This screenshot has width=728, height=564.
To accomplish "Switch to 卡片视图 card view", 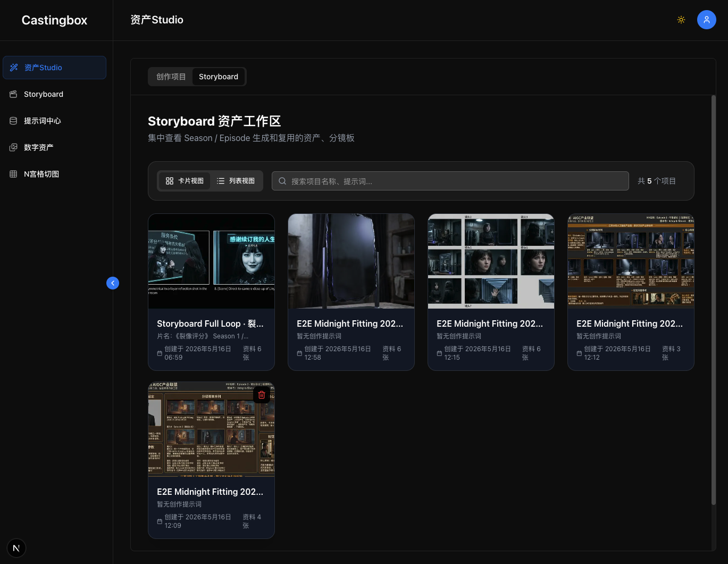I will (185, 181).
